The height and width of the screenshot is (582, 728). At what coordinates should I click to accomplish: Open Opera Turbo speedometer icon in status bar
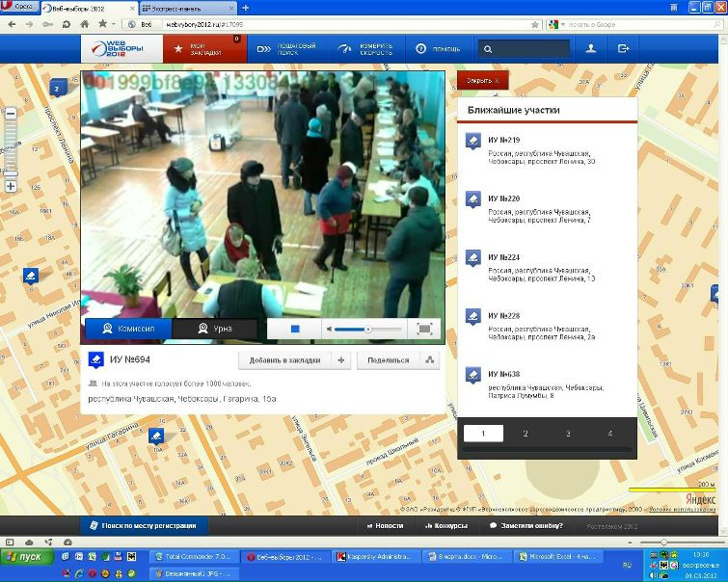click(x=67, y=542)
